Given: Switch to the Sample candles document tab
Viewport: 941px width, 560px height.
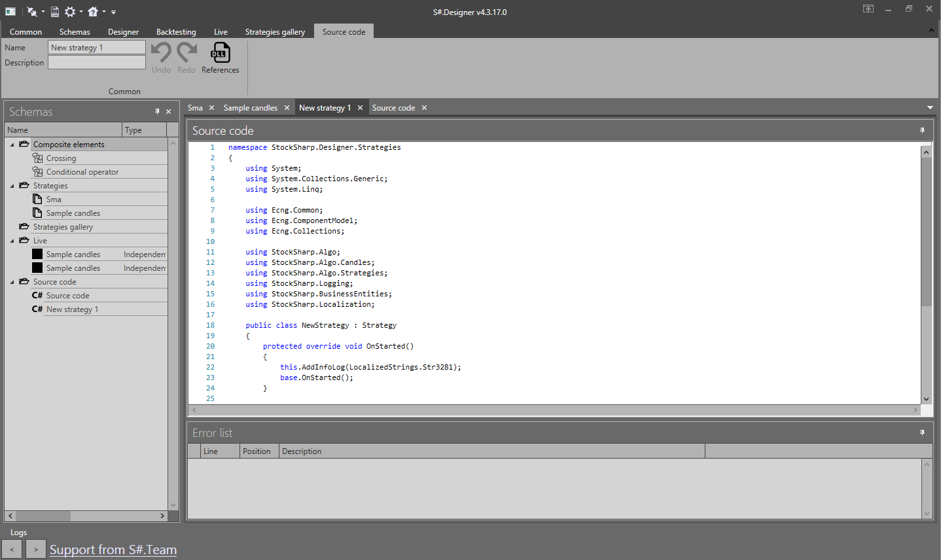Looking at the screenshot, I should 250,108.
